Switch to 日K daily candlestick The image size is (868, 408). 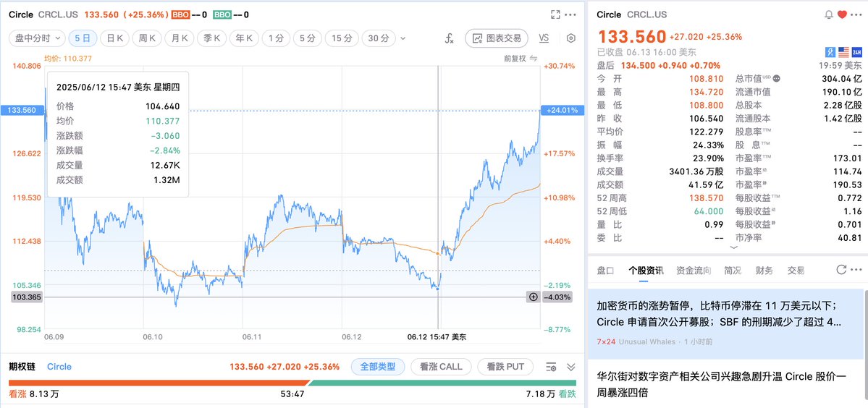[x=114, y=38]
